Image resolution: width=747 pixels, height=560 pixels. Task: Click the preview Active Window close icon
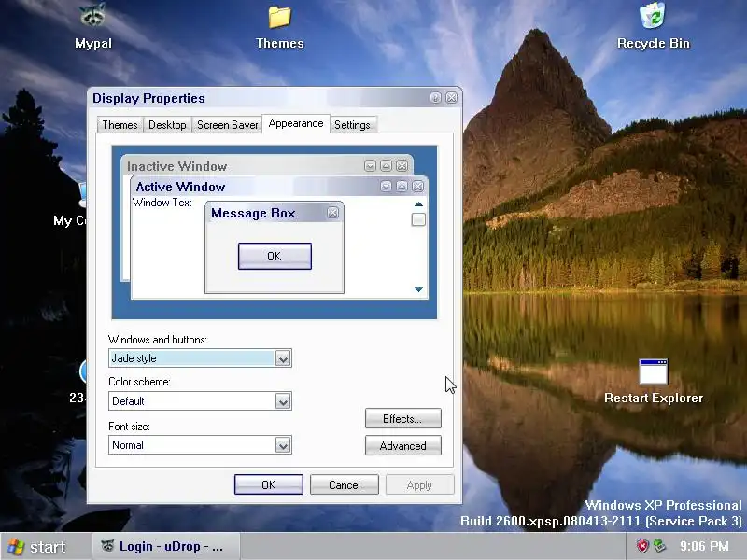pyautogui.click(x=417, y=186)
